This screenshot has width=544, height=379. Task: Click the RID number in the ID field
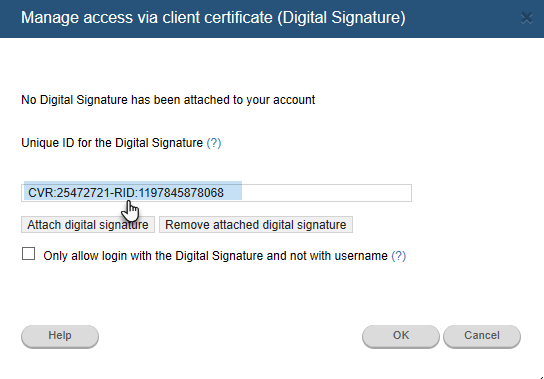pos(181,193)
